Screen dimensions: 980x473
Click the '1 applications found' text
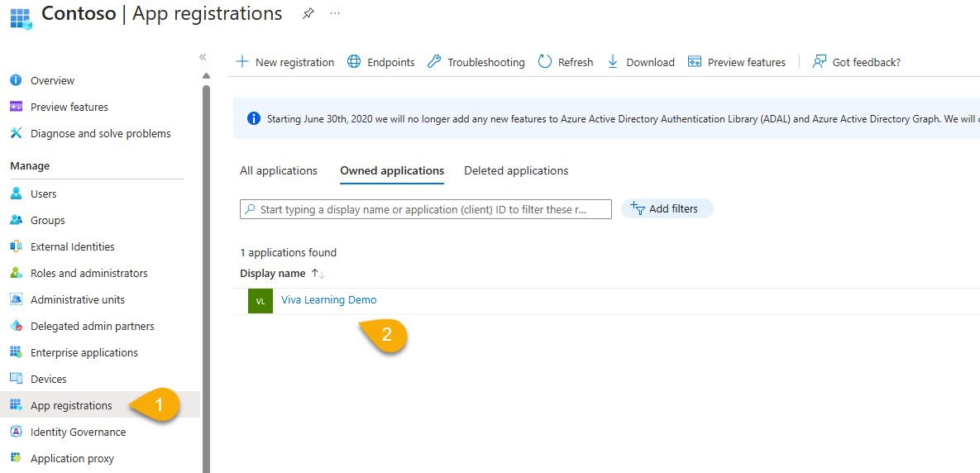(x=288, y=252)
